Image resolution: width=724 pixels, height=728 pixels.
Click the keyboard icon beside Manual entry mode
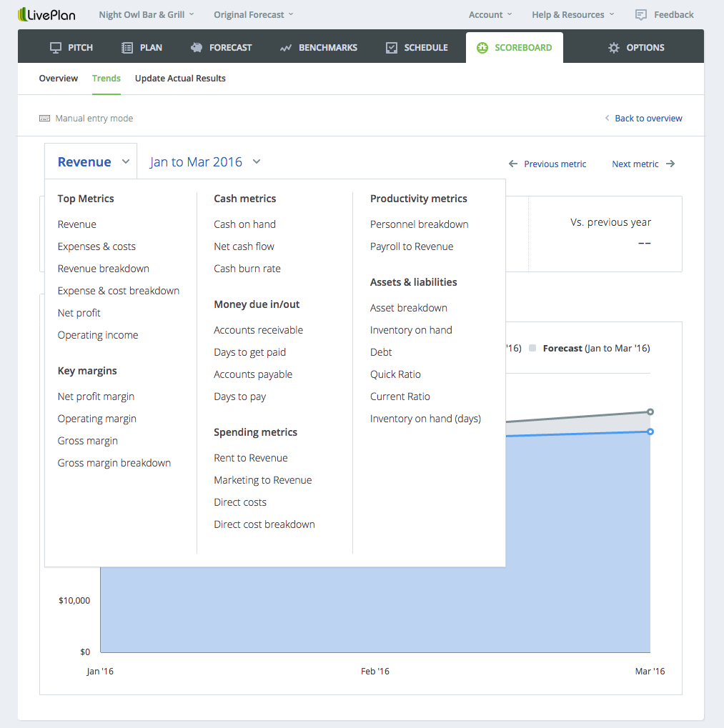coord(44,119)
